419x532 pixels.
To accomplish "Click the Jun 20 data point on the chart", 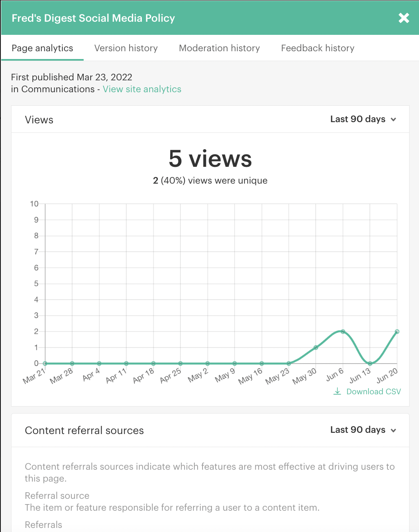I will (397, 331).
